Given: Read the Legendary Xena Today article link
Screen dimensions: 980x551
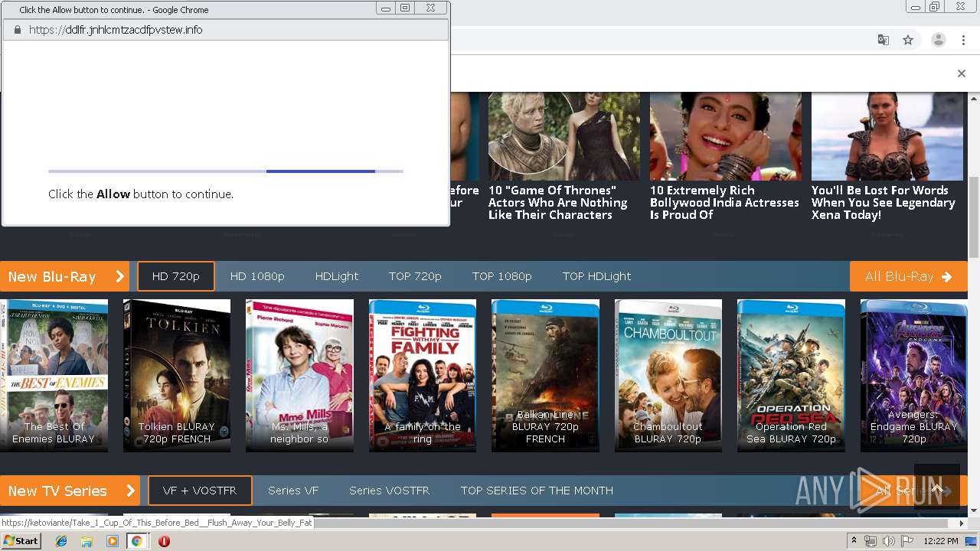Looking at the screenshot, I should 884,203.
